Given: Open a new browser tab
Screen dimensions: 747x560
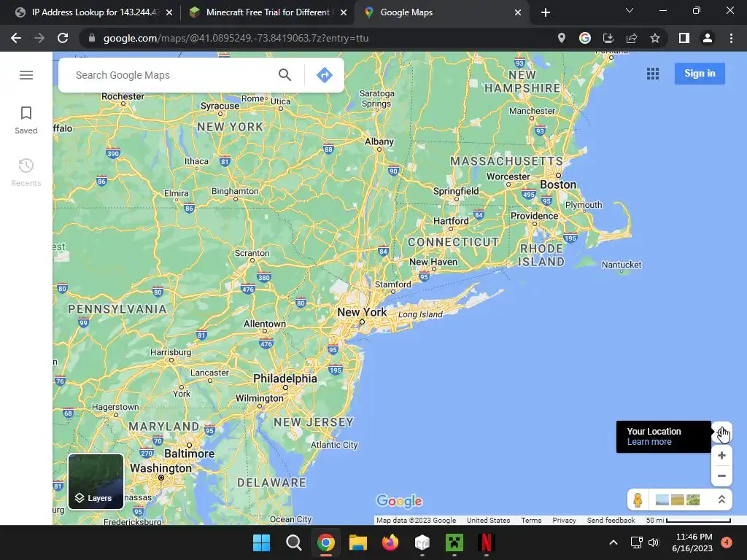Looking at the screenshot, I should (546, 12).
